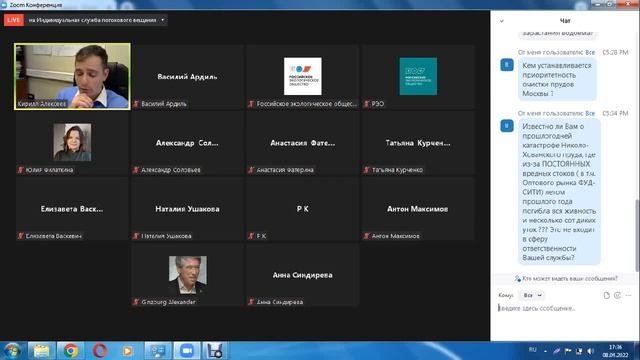Click muted mic icon next to Елизавета Васкевич

tap(21, 236)
